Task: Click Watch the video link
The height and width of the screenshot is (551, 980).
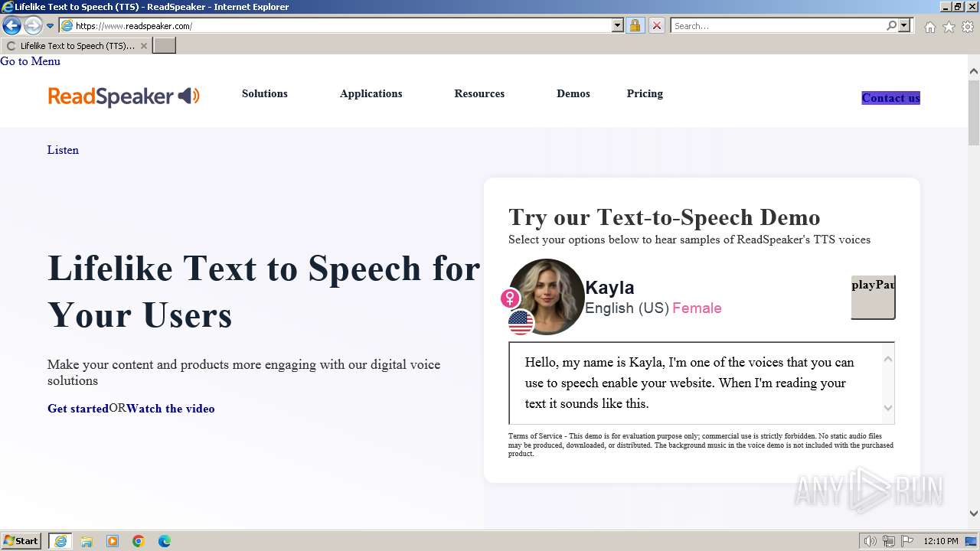Action: [170, 409]
